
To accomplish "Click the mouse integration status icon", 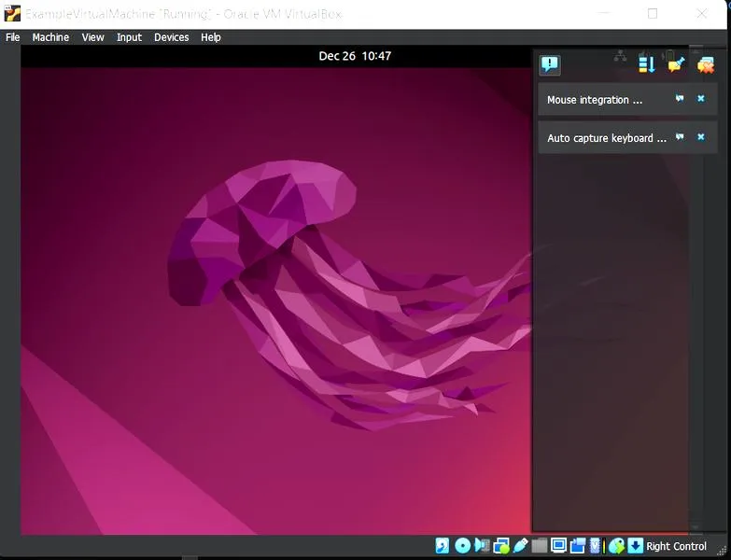I will click(x=616, y=546).
